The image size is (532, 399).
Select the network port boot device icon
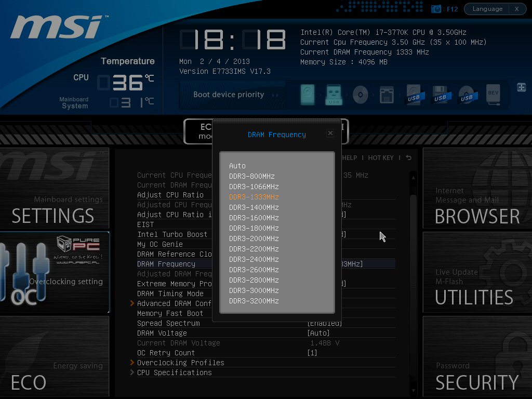click(x=387, y=95)
